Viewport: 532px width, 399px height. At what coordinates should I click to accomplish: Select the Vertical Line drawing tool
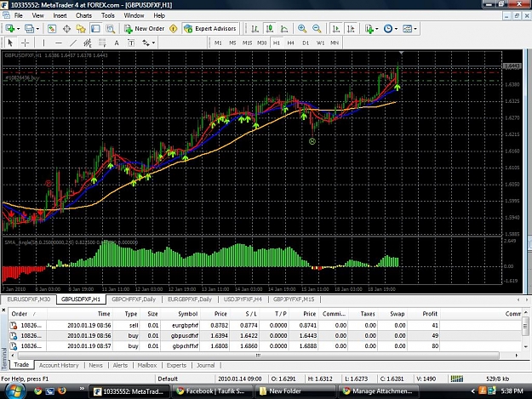click(43, 43)
